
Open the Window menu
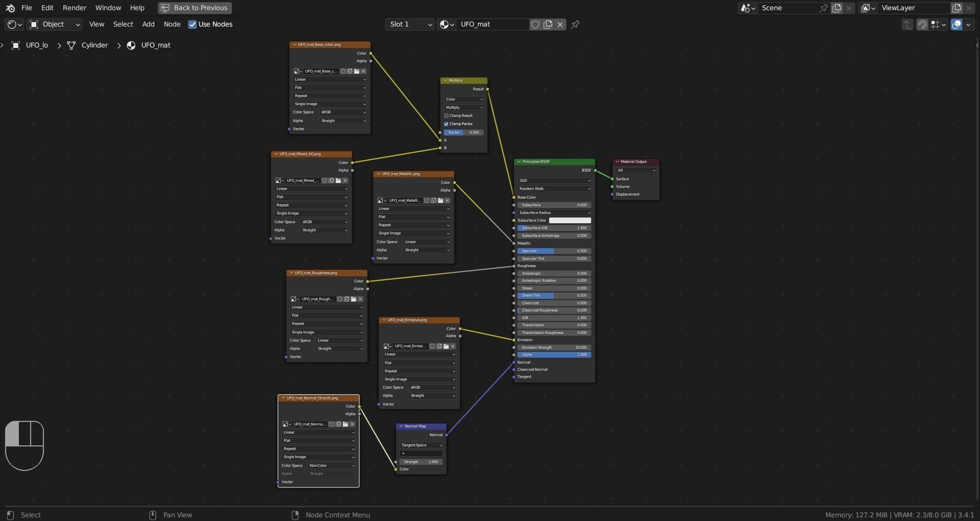pyautogui.click(x=108, y=8)
